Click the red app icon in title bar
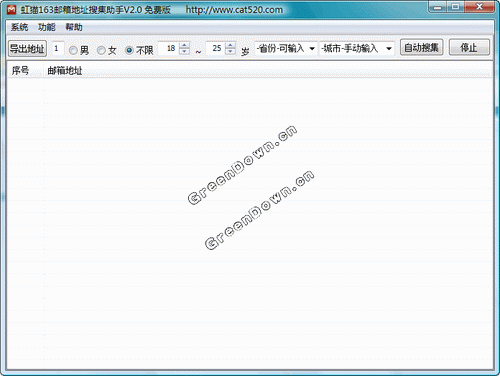This screenshot has height=376, width=500. (11, 10)
